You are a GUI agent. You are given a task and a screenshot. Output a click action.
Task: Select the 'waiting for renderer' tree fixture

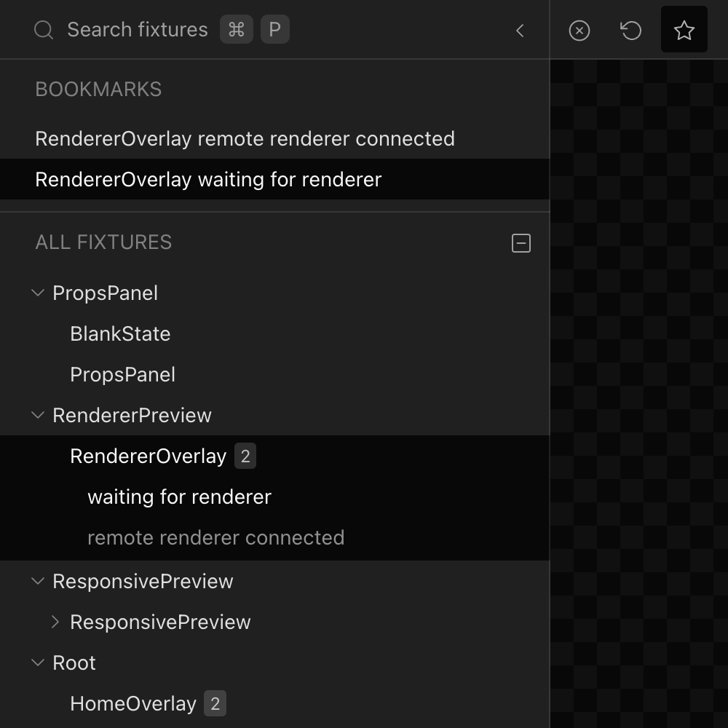[x=179, y=497]
